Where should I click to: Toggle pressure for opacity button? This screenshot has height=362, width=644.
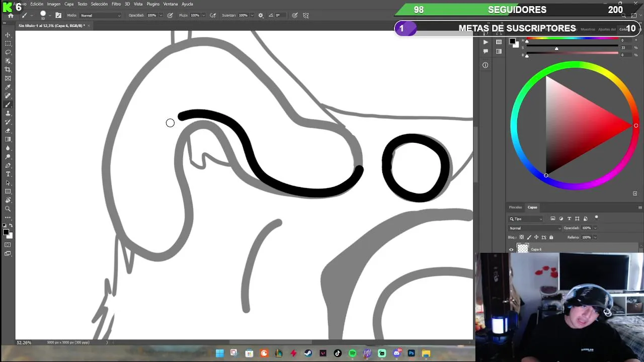pyautogui.click(x=170, y=16)
